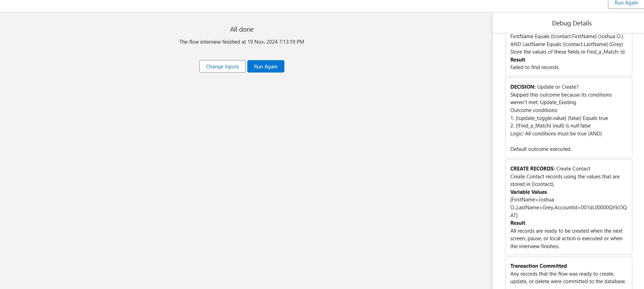Click the top-right Run Again button

point(626,3)
